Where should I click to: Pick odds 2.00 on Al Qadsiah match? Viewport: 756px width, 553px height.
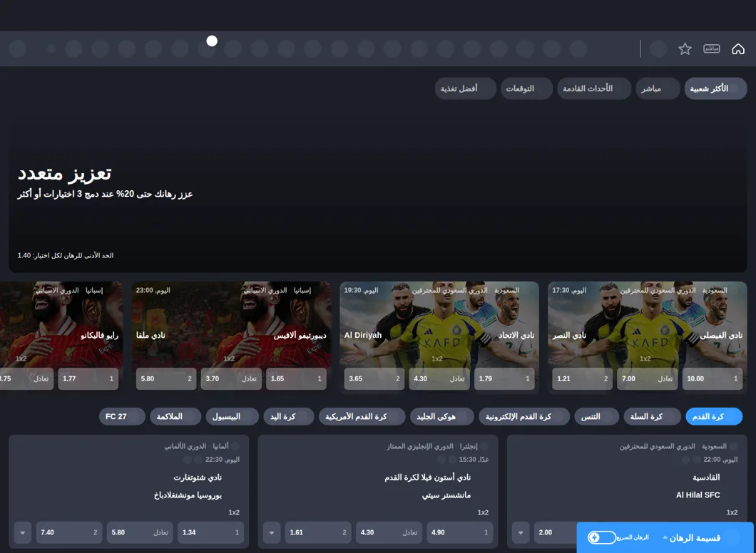(556, 533)
